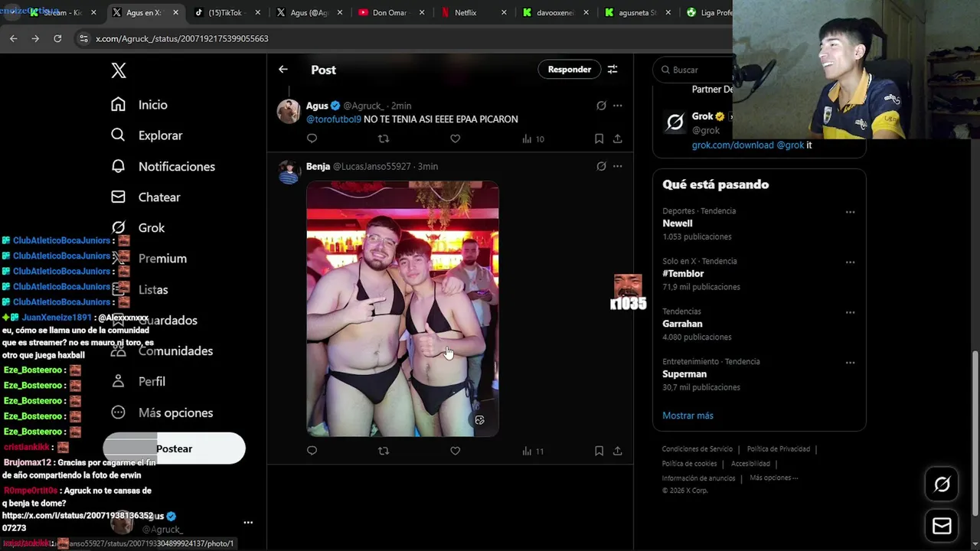Bookmark Agus's reply
980x551 pixels.
click(599, 139)
